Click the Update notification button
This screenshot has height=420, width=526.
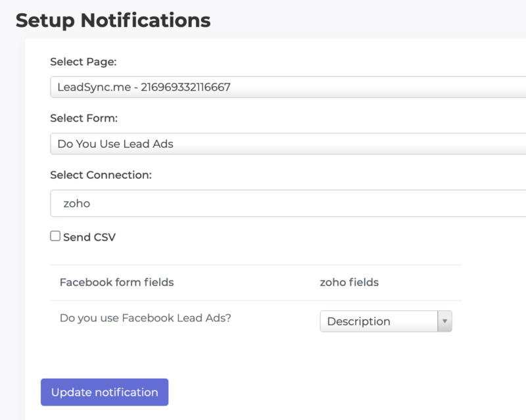105,392
